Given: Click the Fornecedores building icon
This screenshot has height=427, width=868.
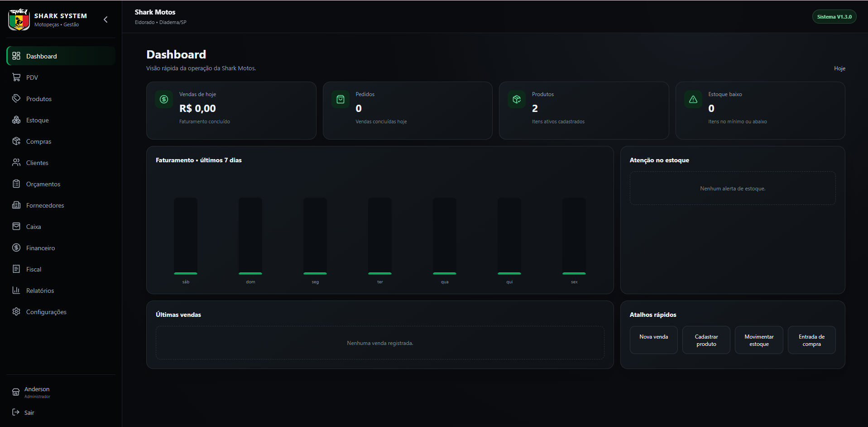Looking at the screenshot, I should [x=16, y=205].
